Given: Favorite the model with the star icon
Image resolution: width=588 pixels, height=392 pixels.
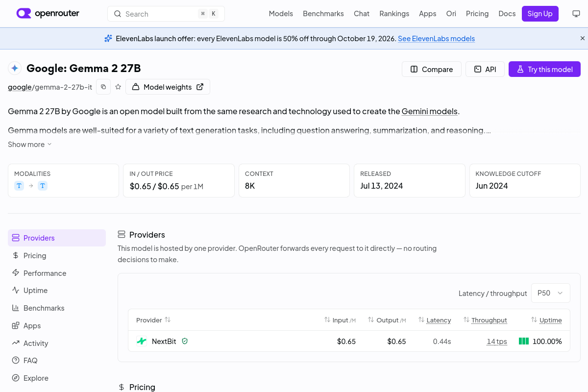Looking at the screenshot, I should (118, 87).
